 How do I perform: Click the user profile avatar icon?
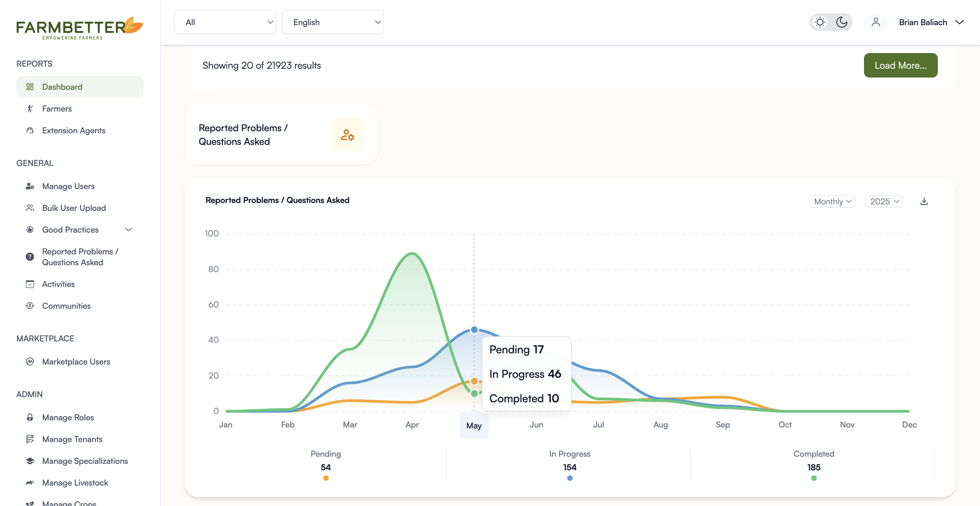pyautogui.click(x=876, y=22)
